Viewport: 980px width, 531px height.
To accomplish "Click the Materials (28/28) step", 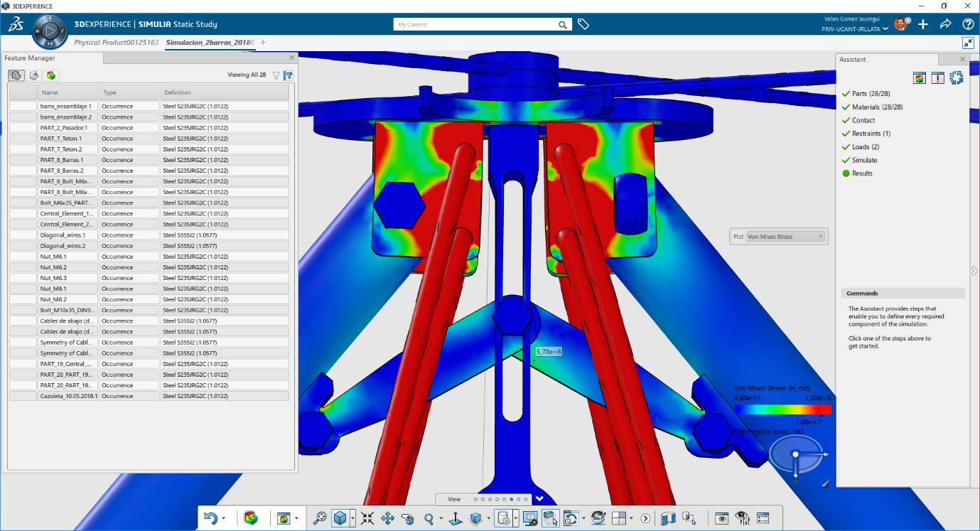I will [x=876, y=107].
